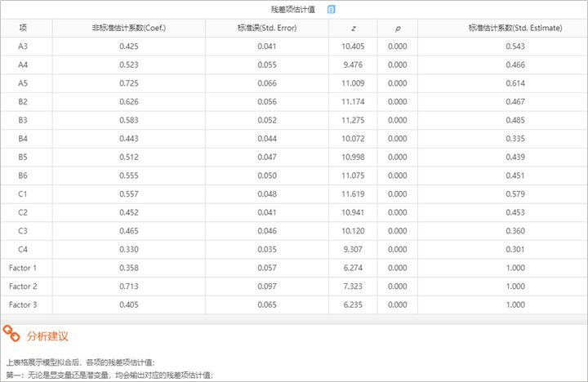Click row label Factor 2

click(23, 286)
